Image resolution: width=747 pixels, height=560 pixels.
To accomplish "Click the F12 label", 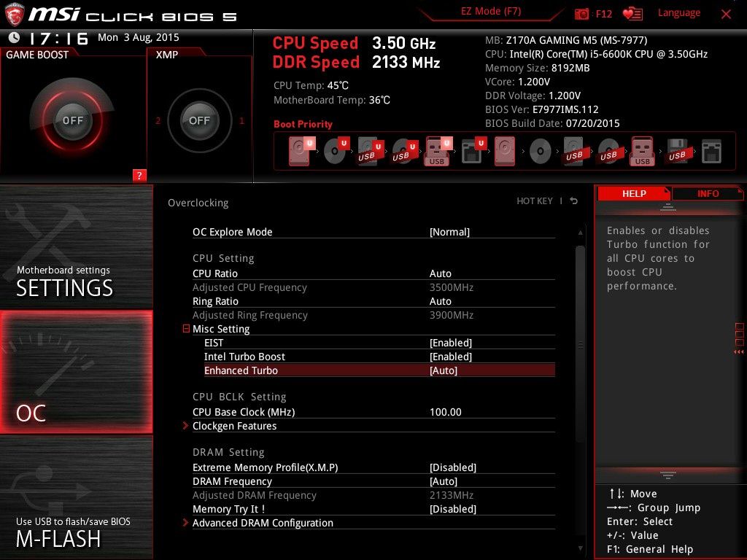I will (603, 14).
